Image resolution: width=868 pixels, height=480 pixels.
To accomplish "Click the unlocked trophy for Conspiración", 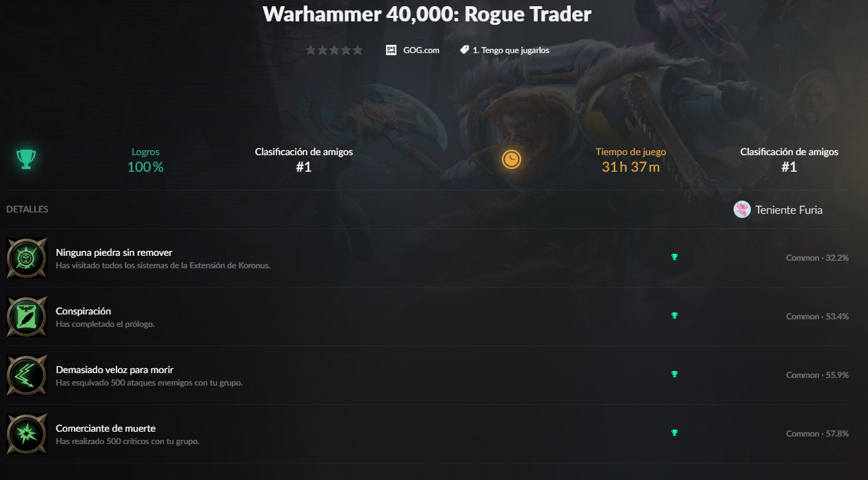I will point(674,316).
